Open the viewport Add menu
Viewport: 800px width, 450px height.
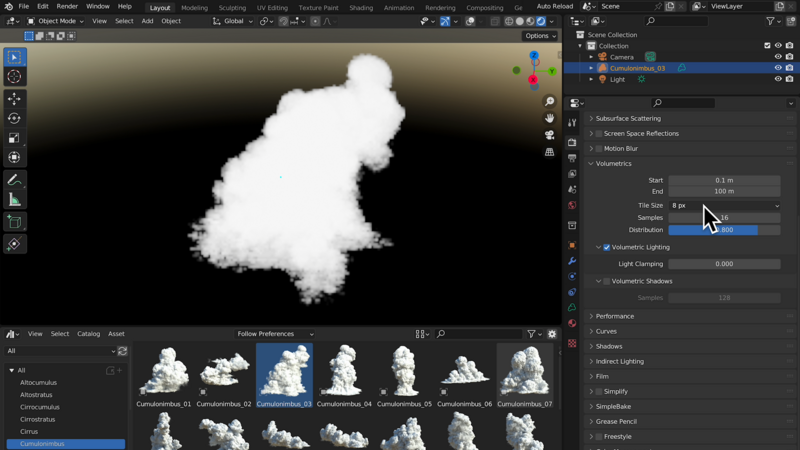point(147,21)
